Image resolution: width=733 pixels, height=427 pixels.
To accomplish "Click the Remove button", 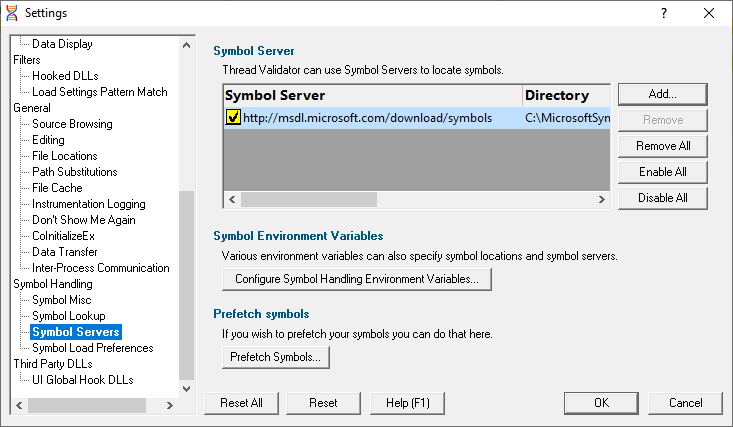I will tap(662, 120).
